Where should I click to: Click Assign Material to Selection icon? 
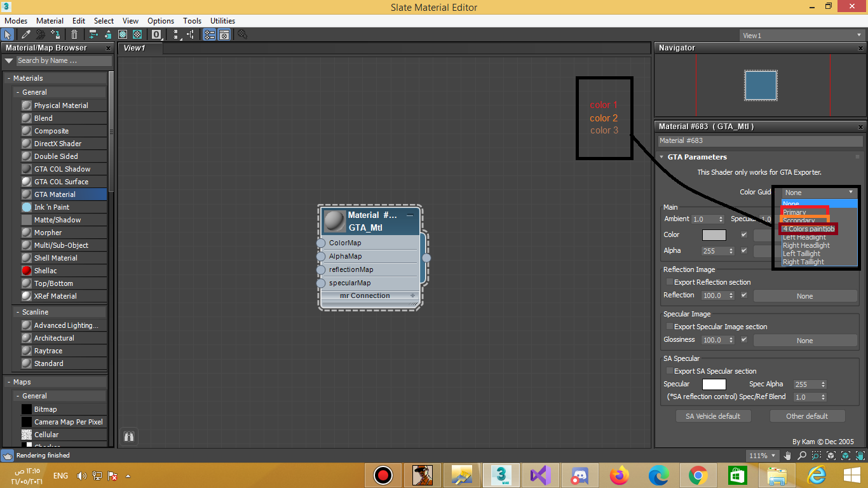coord(56,35)
